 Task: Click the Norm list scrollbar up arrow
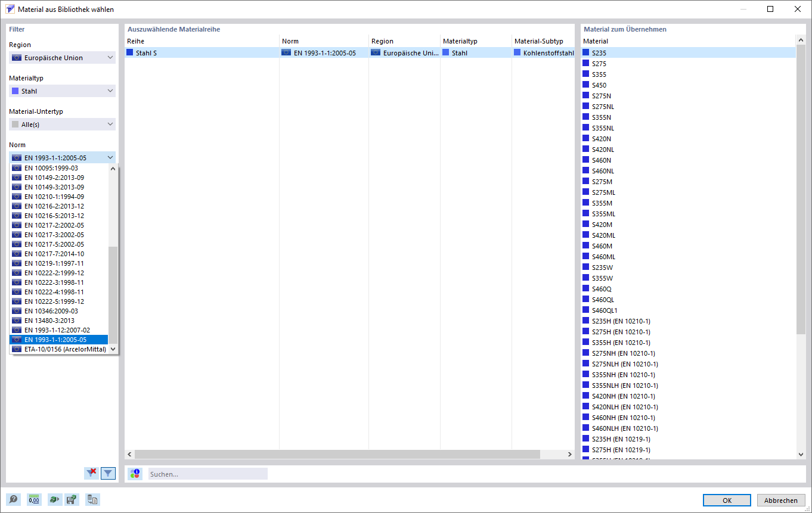pos(113,168)
